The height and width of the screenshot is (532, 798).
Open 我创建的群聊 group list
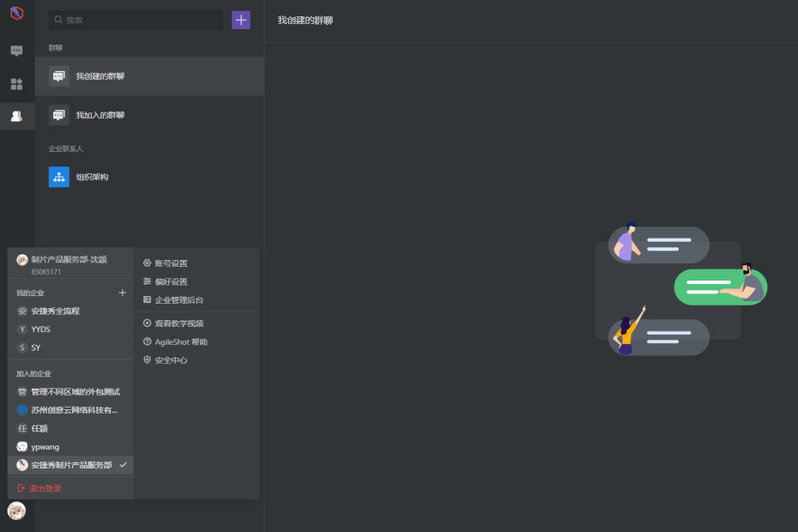pyautogui.click(x=100, y=76)
